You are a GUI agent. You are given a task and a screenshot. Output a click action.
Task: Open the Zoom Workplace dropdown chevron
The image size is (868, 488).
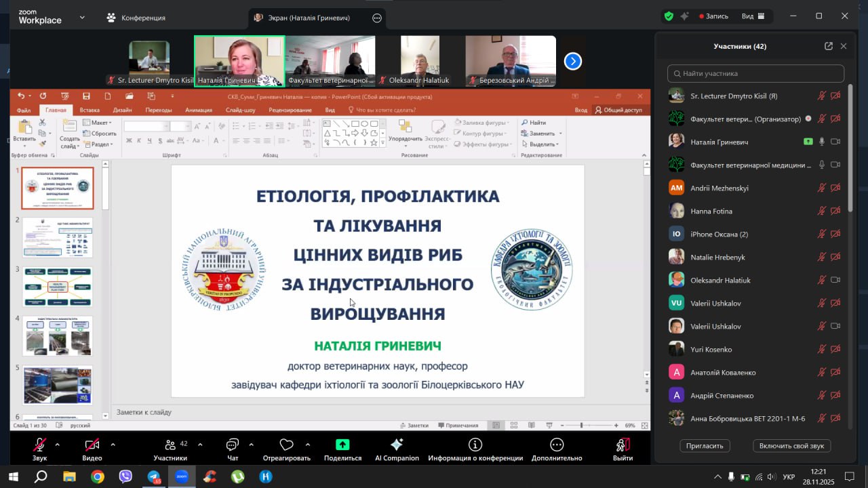pyautogui.click(x=82, y=18)
